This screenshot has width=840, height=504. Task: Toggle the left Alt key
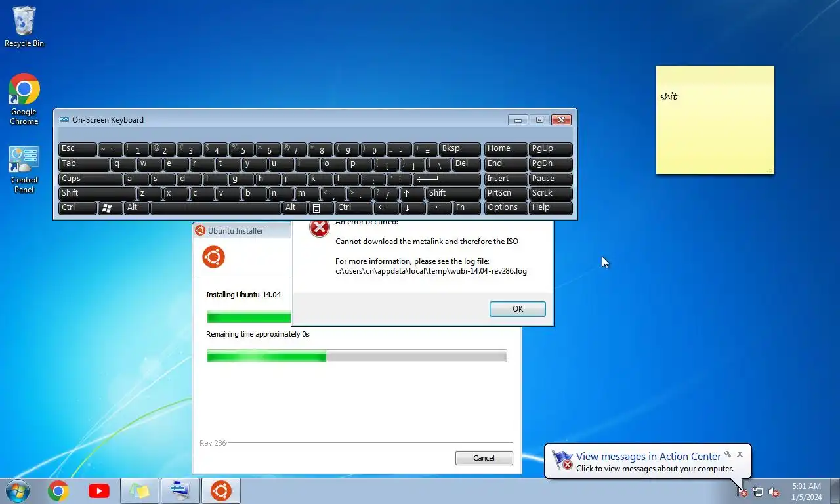136,208
